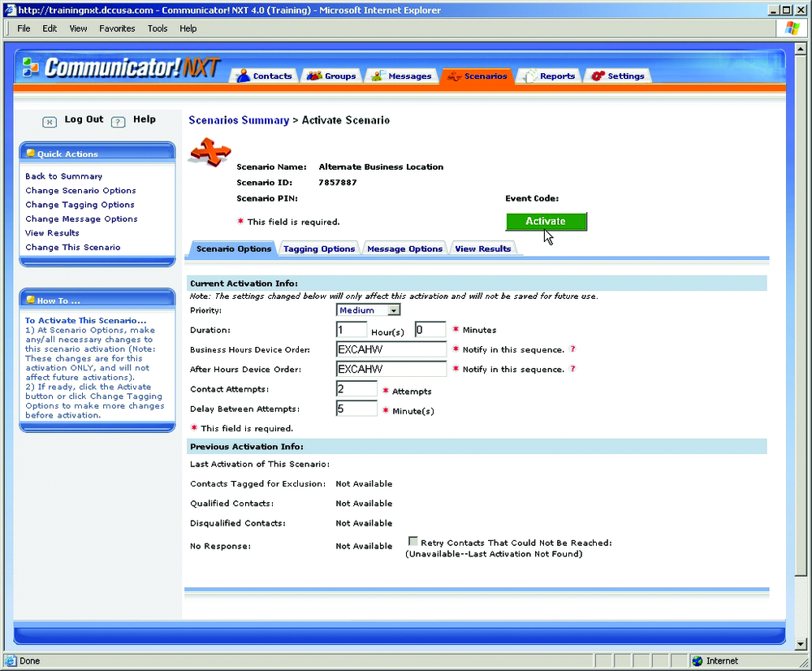Open the Priority dropdown
The image size is (812, 671).
(394, 310)
